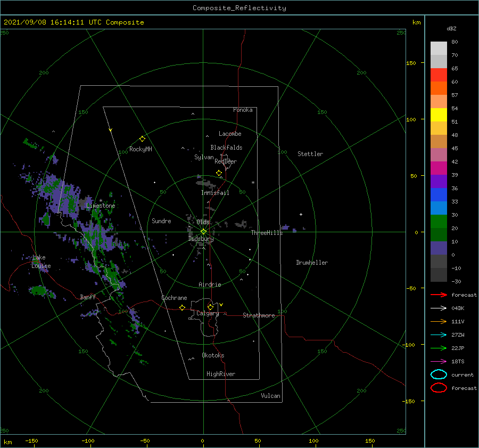
Task: Click the red forecast arrow in legend
Action: click(439, 295)
